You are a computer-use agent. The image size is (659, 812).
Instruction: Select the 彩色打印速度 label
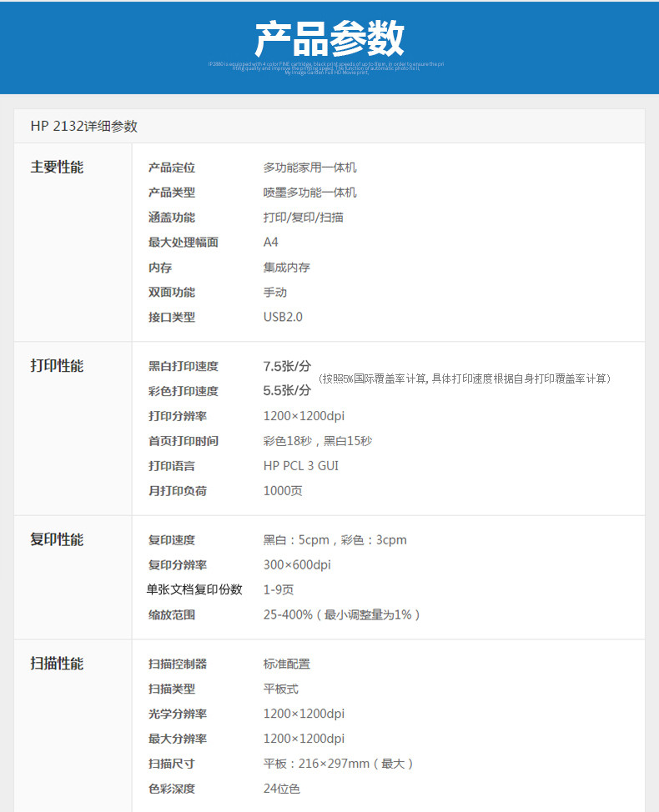[184, 391]
